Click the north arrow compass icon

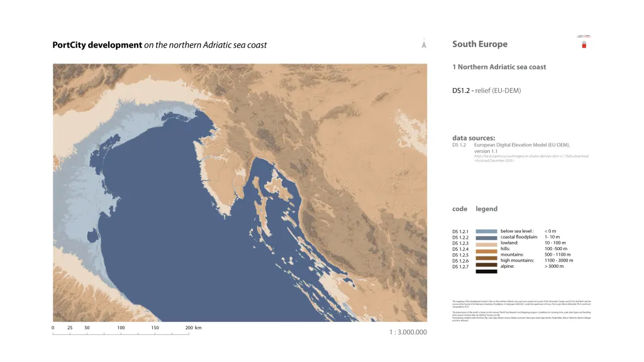[x=425, y=44]
